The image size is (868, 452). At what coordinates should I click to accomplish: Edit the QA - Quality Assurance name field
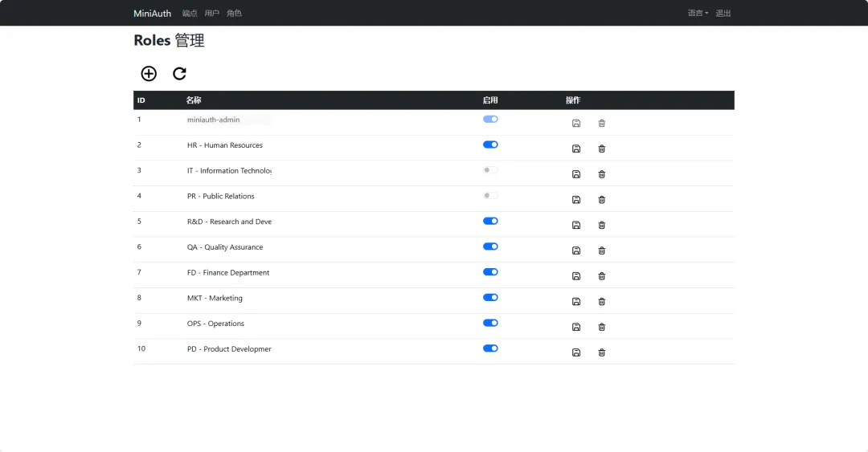[x=228, y=246]
